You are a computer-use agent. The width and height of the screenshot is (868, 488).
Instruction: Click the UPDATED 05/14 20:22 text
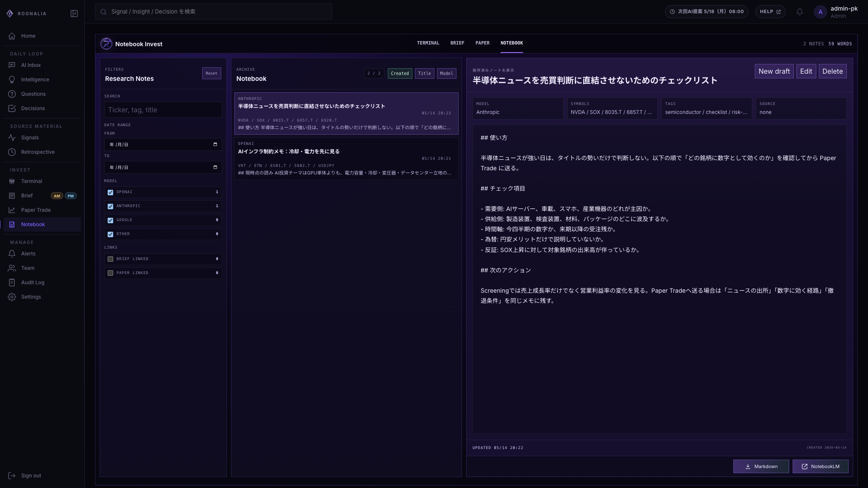pyautogui.click(x=498, y=448)
